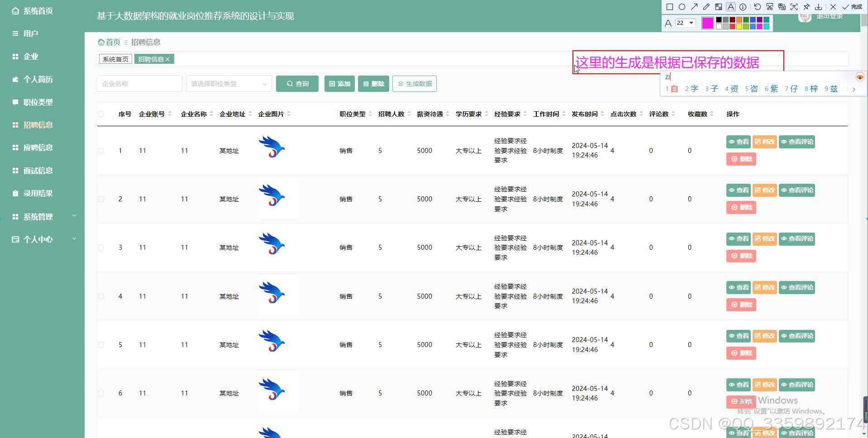The image size is (868, 438).
Task: Select the mosaic blur tool
Action: pos(719,7)
